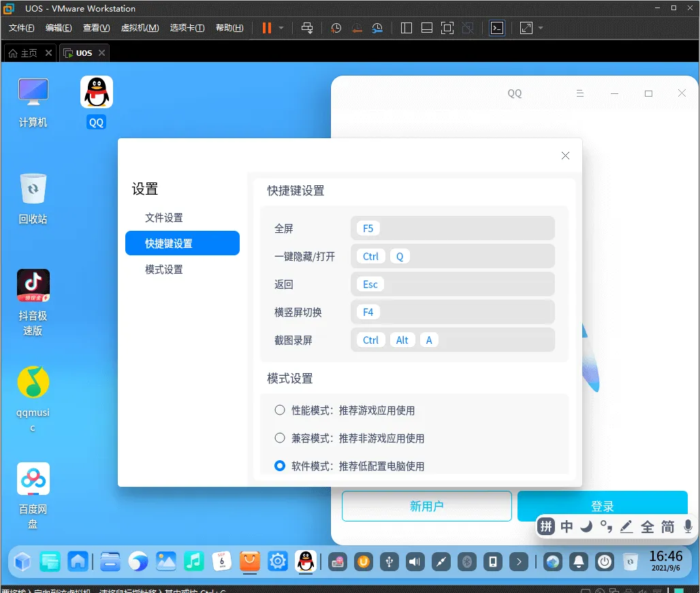Screen dimensions: 700x593
Task: Click the 横竖屏切换 shortcut field showing F4
Action: (453, 312)
